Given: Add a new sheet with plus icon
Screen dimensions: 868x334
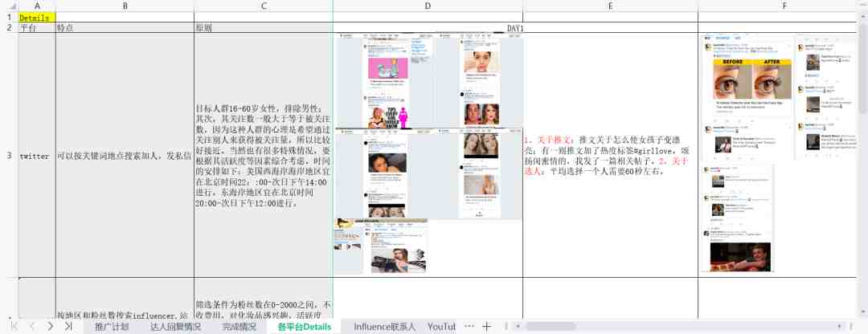Looking at the screenshot, I should (486, 326).
